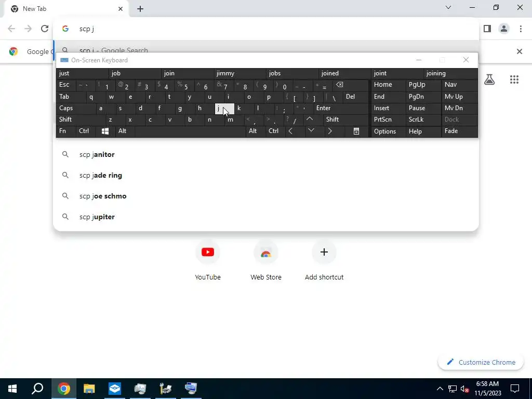532x399 pixels.
Task: Open the notification center icon
Action: click(515, 389)
